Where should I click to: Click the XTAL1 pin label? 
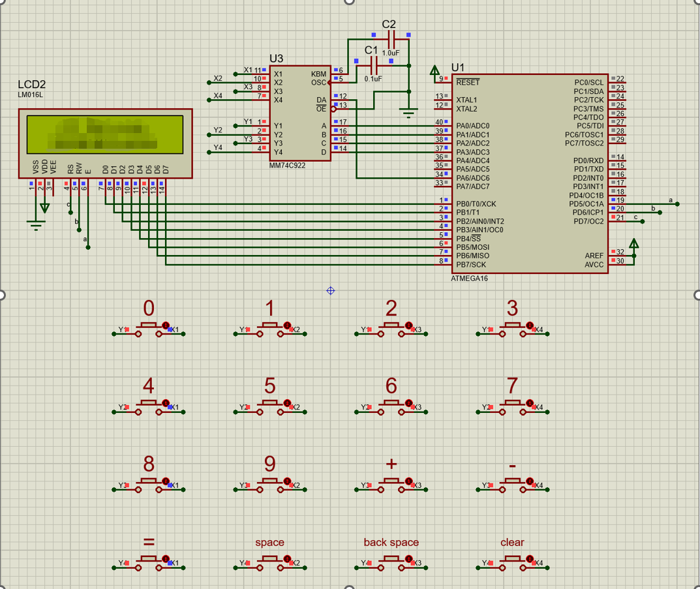(x=466, y=100)
